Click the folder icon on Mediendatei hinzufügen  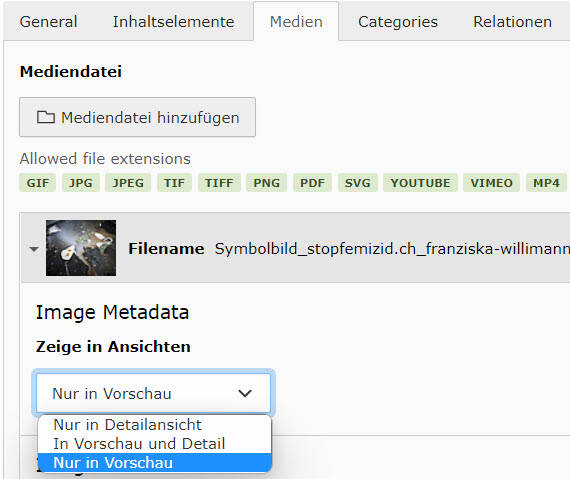point(46,117)
